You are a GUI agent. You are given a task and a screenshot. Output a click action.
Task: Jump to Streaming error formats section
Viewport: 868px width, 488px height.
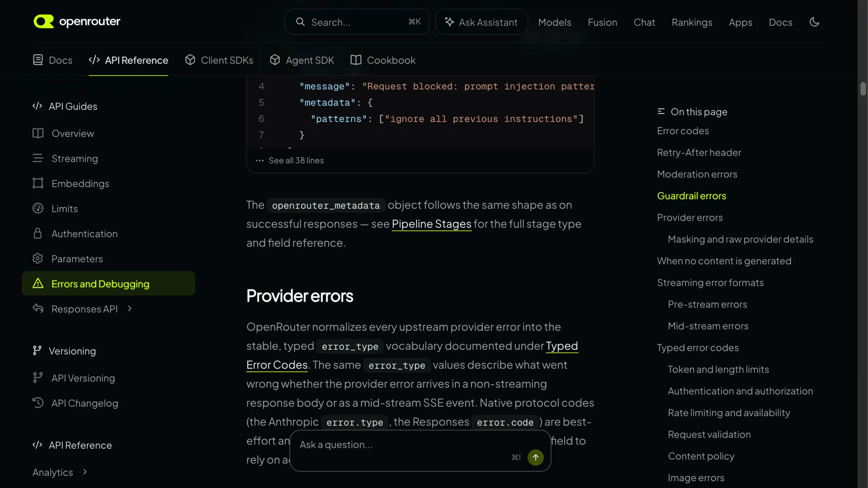[x=710, y=283]
